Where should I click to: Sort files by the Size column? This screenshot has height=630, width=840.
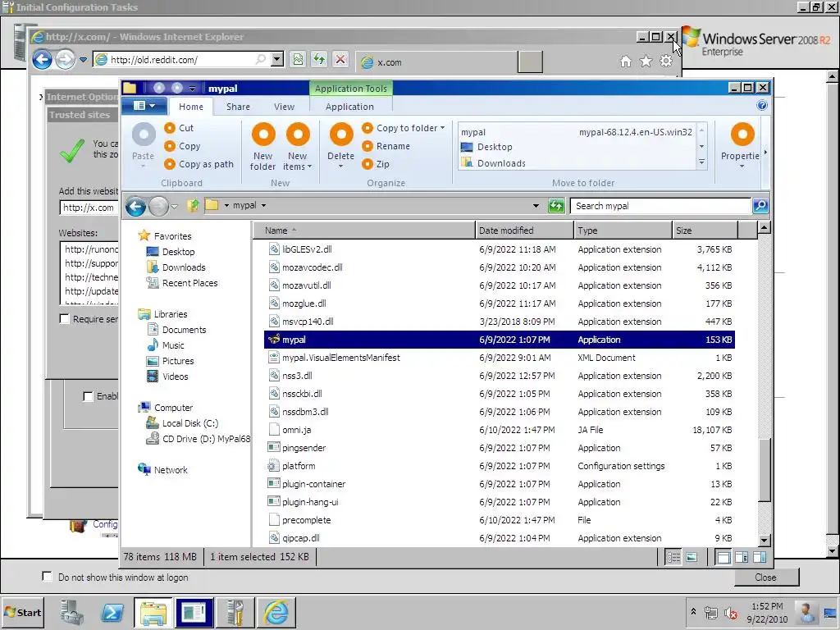point(705,231)
